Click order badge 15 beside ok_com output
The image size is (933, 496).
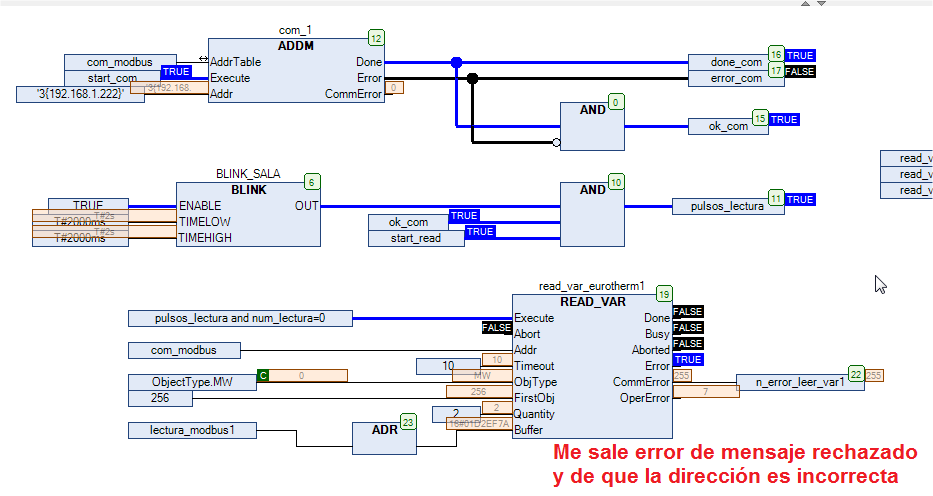(x=760, y=118)
